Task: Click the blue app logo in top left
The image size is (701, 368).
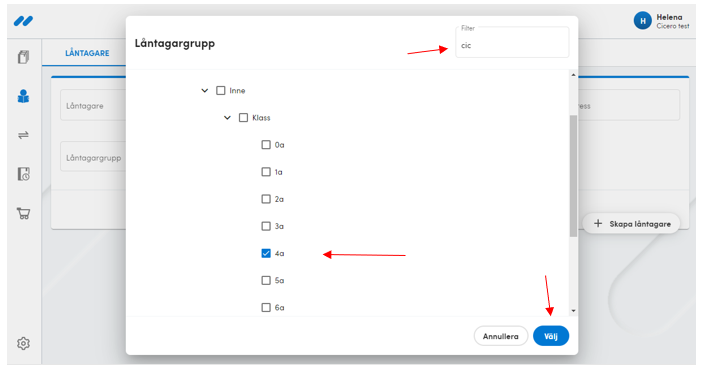Action: coord(23,21)
